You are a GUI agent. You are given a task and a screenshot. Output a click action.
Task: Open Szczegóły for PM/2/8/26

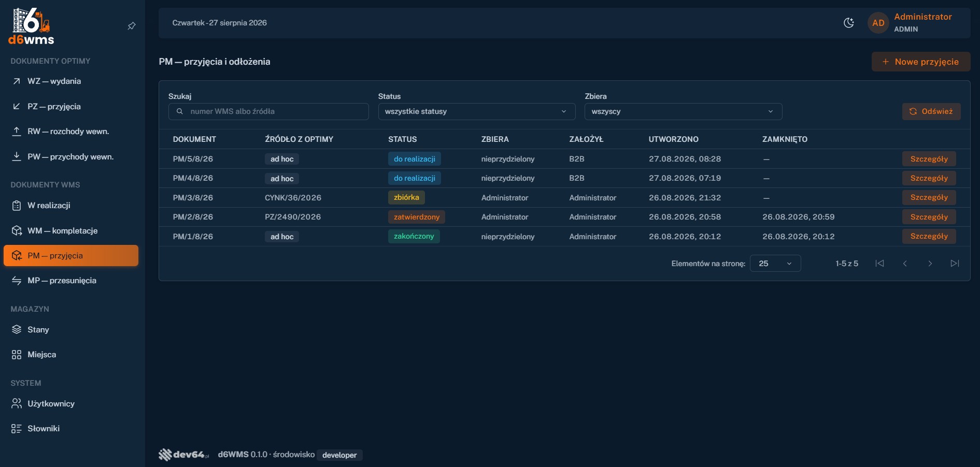coord(929,217)
